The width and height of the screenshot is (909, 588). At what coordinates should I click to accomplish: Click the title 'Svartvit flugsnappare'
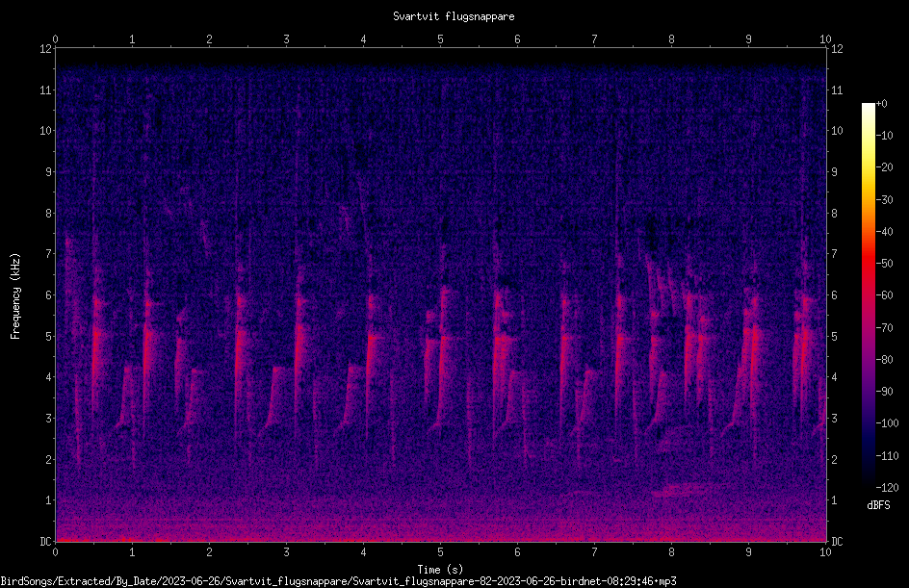click(454, 16)
